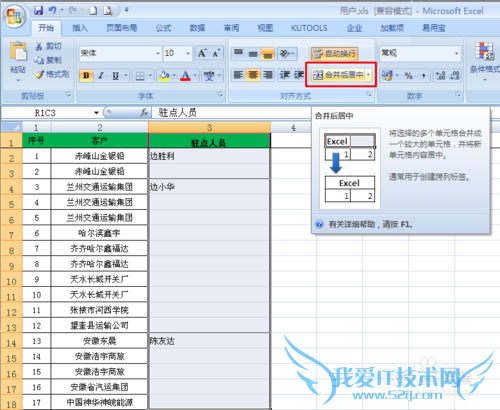Viewport: 500px width, 410px height.
Task: Open font size 10 dropdown
Action: pos(188,53)
